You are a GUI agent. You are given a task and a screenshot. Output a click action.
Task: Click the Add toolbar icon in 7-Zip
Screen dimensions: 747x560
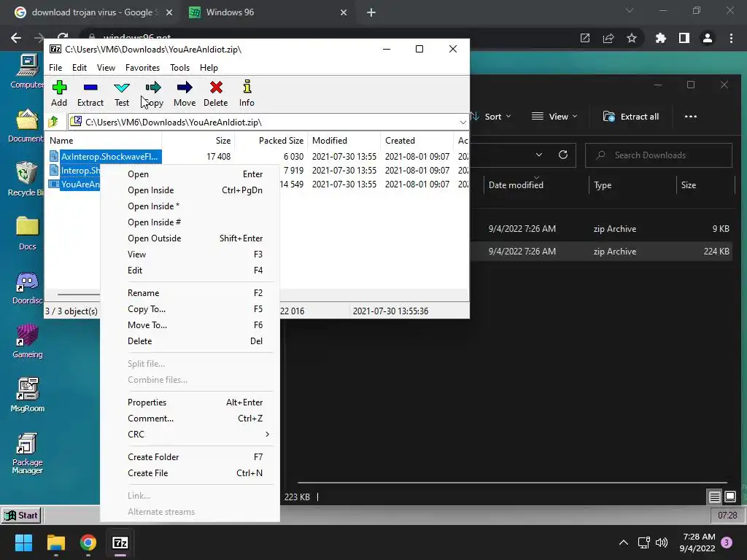pos(59,93)
